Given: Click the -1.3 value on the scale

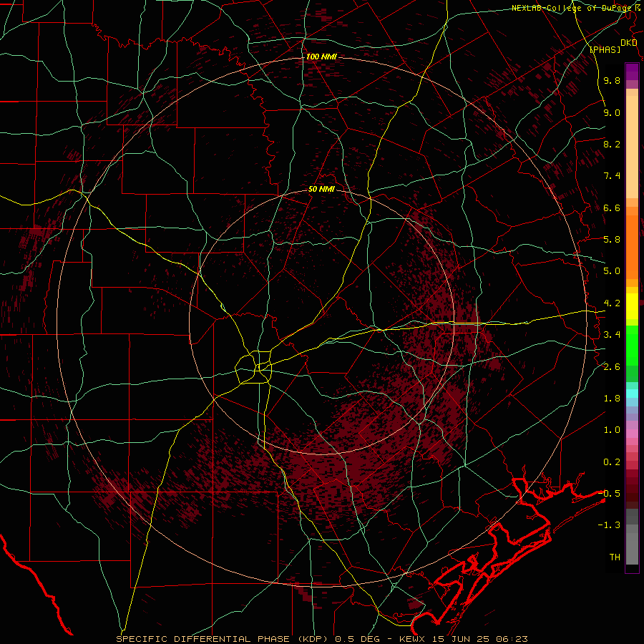Looking at the screenshot, I should [x=610, y=526].
